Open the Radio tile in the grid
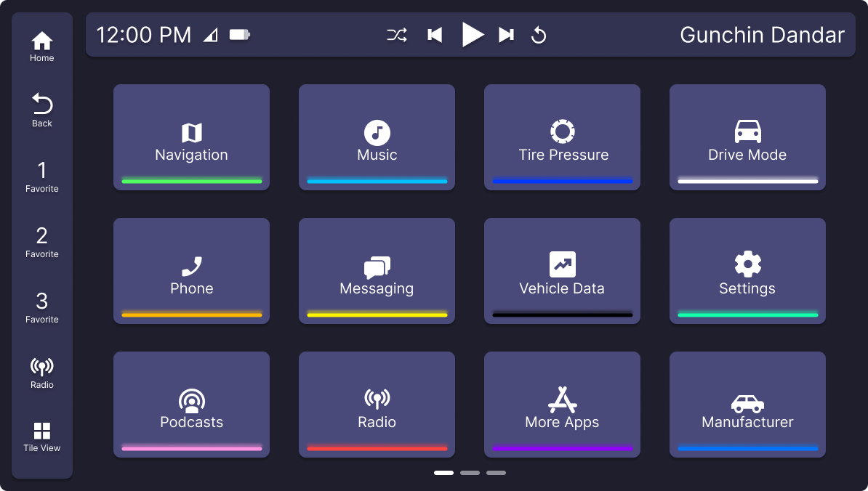The image size is (868, 491). point(377,405)
